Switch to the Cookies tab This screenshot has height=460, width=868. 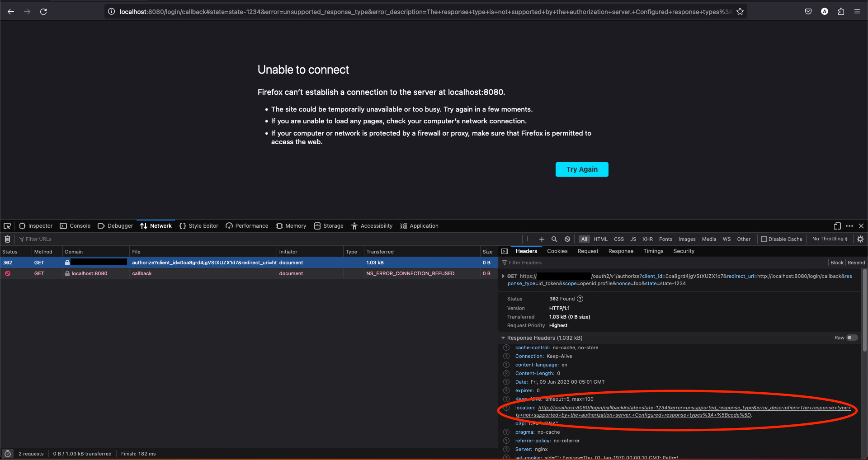(x=557, y=251)
